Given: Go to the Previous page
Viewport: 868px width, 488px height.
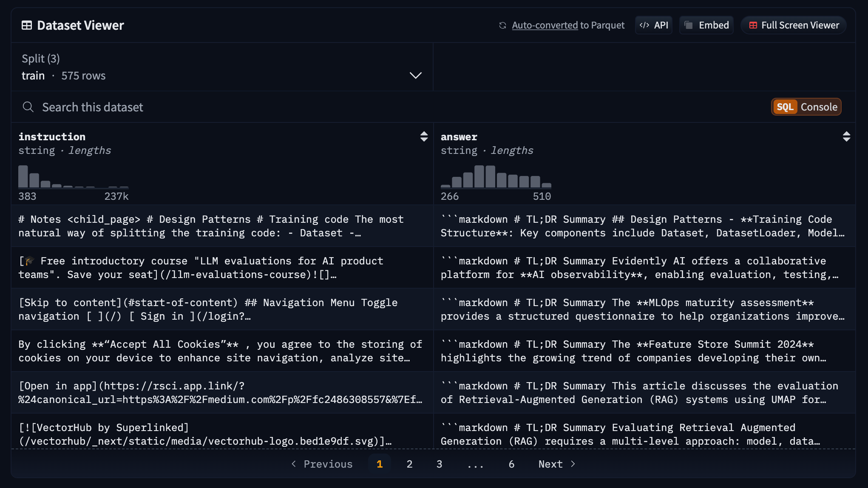Looking at the screenshot, I should coord(322,464).
